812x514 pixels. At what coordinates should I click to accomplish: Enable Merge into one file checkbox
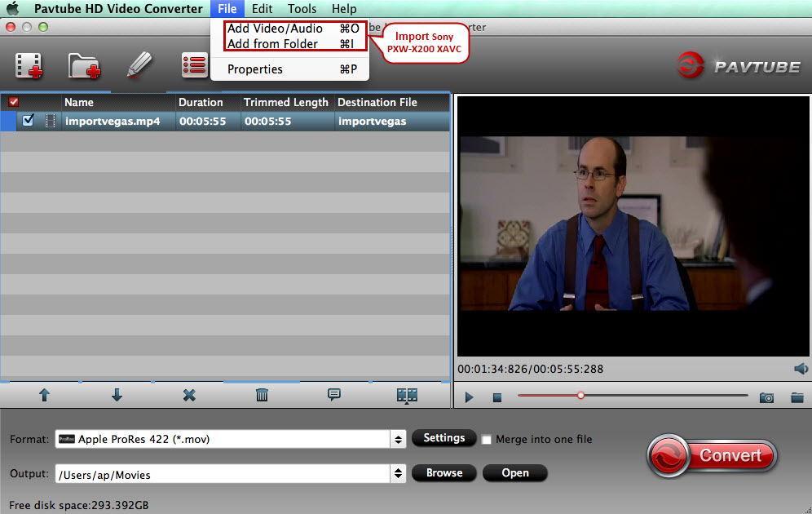pyautogui.click(x=486, y=440)
